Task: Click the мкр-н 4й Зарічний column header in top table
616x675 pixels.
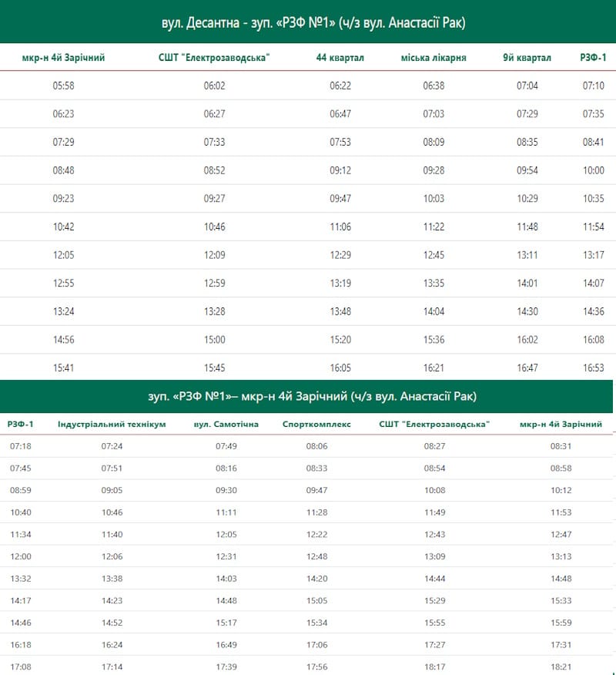Action: 63,58
